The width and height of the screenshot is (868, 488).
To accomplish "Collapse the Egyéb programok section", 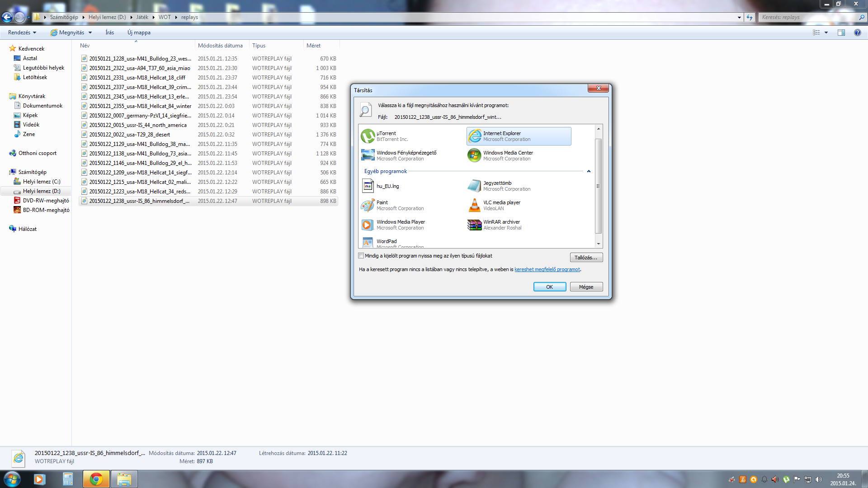I will tap(589, 171).
